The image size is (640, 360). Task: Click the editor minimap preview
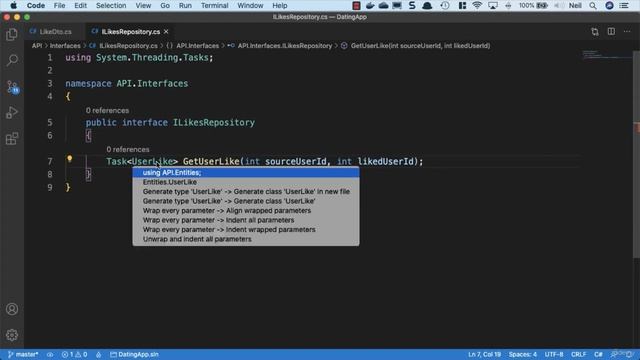[607, 55]
